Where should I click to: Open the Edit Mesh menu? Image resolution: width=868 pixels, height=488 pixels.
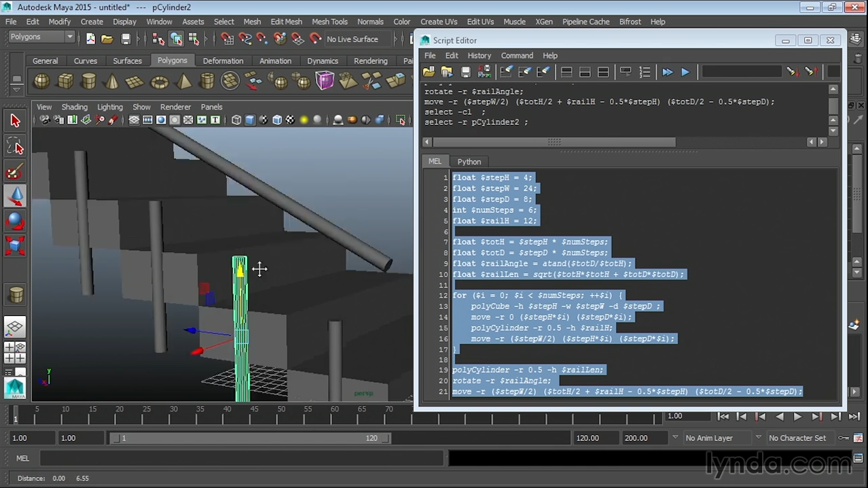(286, 22)
